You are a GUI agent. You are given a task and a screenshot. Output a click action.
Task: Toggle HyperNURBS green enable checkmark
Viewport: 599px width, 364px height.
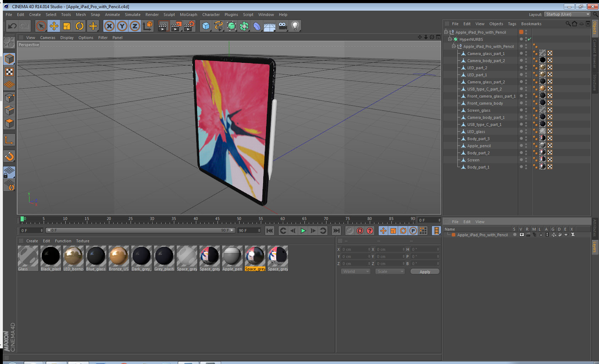pyautogui.click(x=529, y=39)
